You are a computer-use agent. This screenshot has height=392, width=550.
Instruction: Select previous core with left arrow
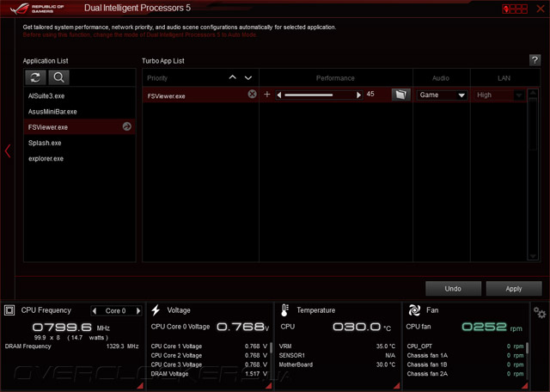[95, 310]
